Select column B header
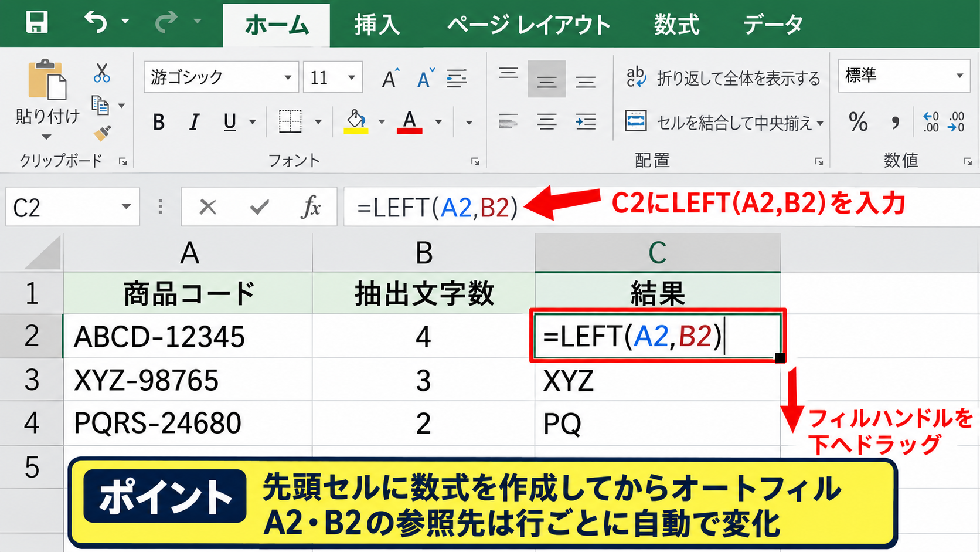This screenshot has height=552, width=980. coord(424,253)
